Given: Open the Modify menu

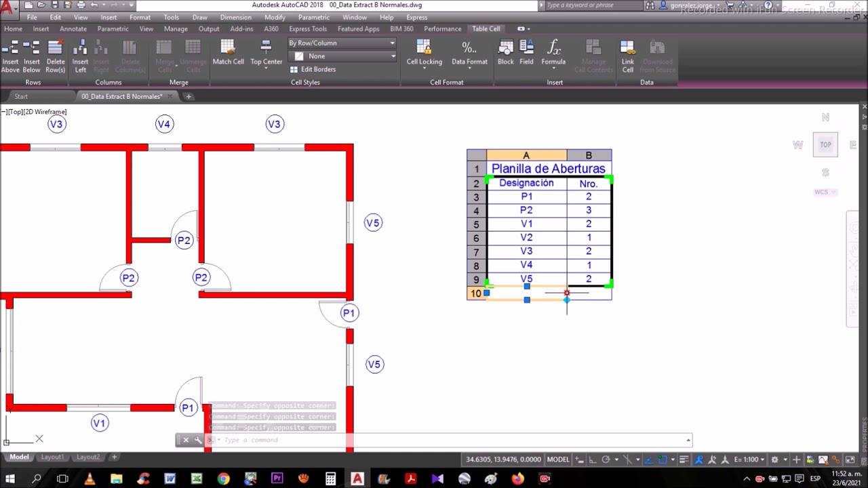Looking at the screenshot, I should click(x=275, y=17).
